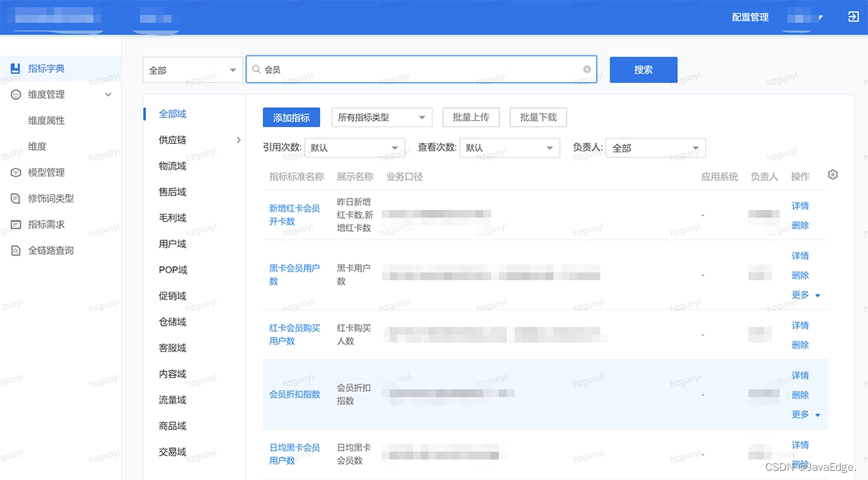Select 售后域 domain
Screen dimensions: 868x480
point(173,192)
